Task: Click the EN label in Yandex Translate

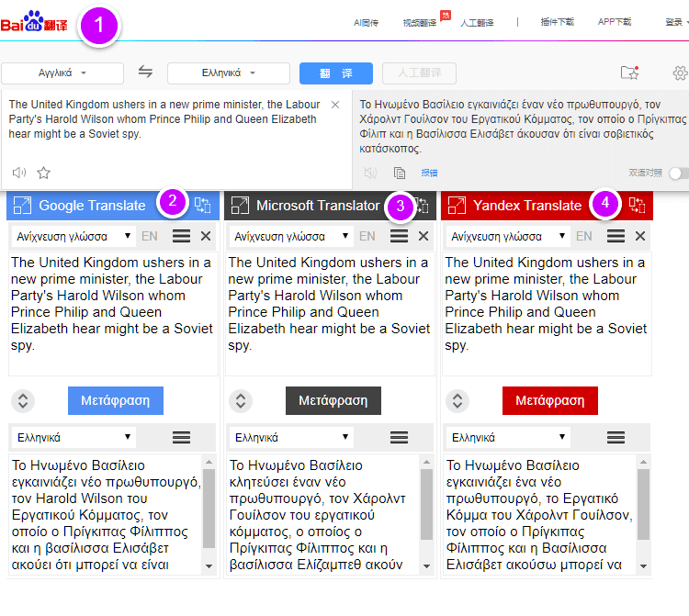Action: 584,236
